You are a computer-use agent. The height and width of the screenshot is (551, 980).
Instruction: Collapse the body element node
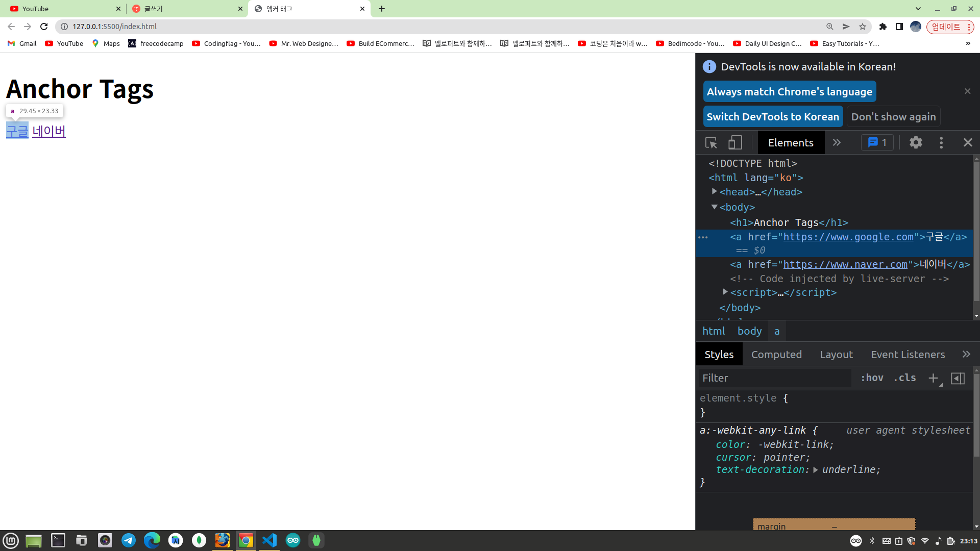[715, 207]
